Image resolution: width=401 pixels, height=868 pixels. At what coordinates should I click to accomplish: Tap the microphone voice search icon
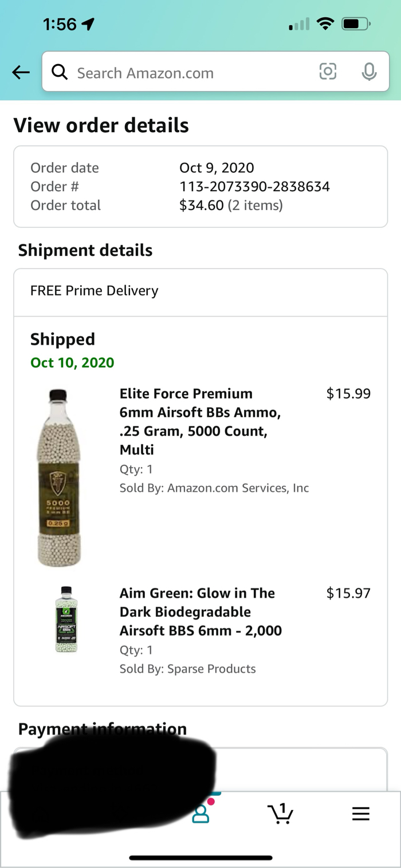click(369, 72)
